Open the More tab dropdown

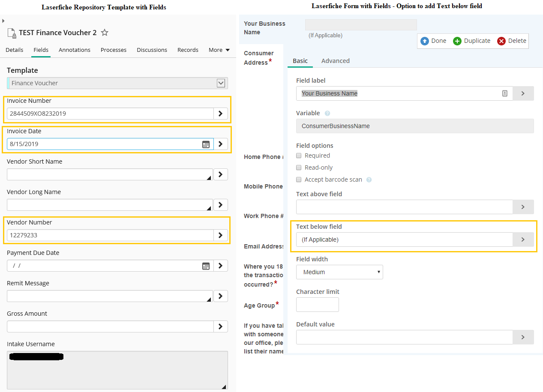coord(219,50)
